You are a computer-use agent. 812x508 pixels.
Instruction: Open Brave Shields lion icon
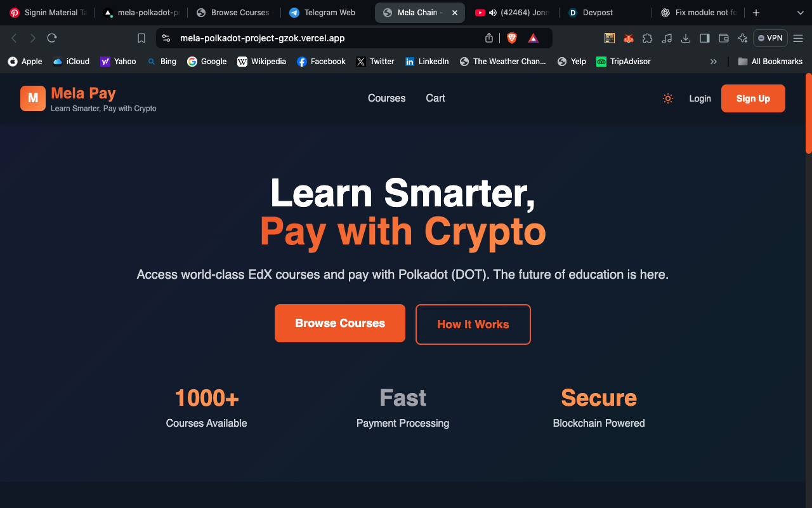tap(512, 38)
